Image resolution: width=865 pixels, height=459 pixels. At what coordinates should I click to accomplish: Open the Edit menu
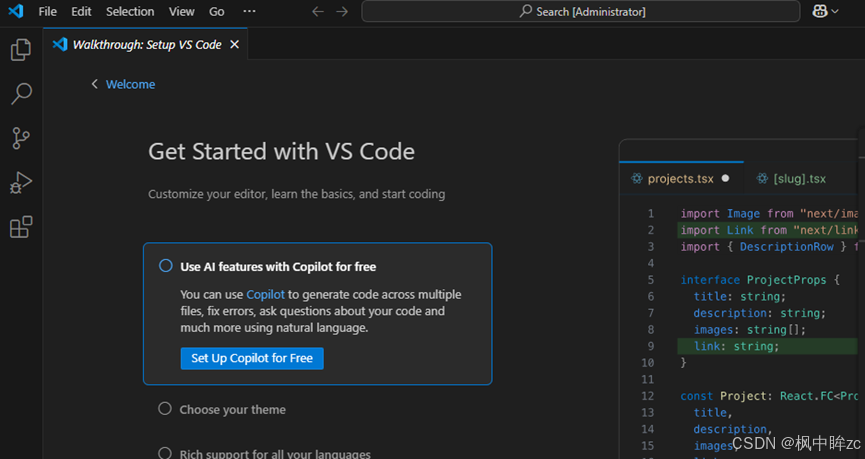point(81,12)
